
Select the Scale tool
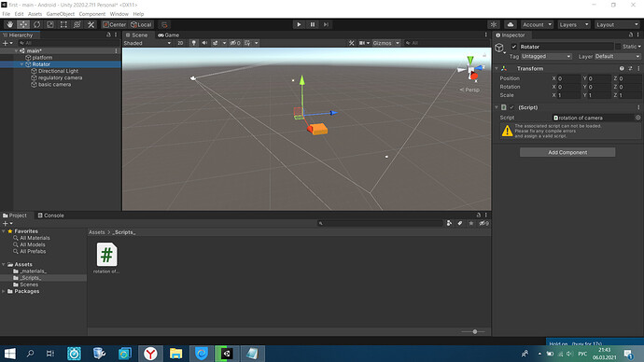[50, 24]
